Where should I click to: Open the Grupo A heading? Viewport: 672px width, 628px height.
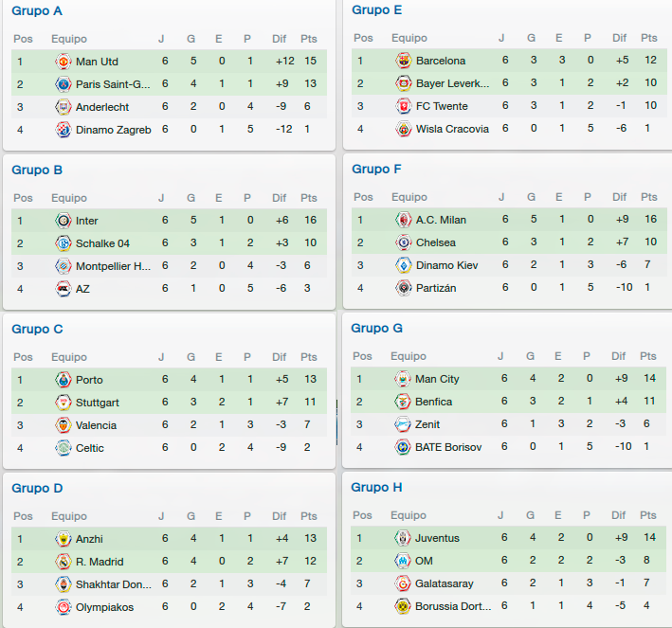[37, 10]
